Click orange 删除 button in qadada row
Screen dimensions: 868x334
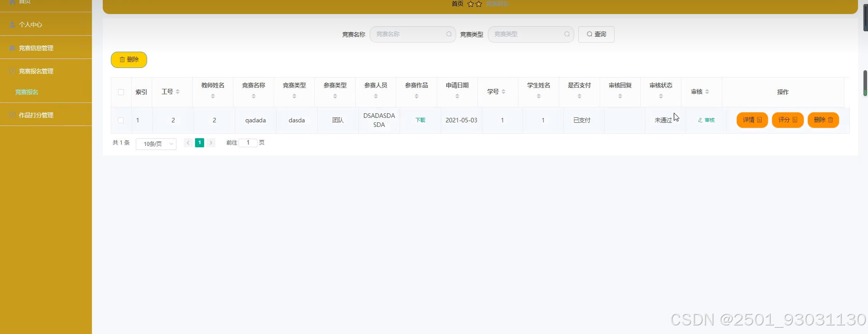(x=823, y=120)
